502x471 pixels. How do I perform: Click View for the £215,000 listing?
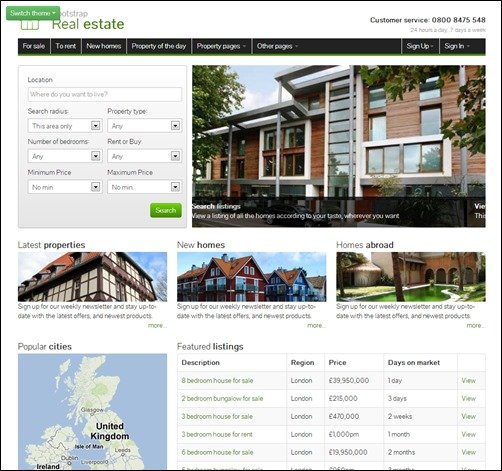click(x=468, y=398)
